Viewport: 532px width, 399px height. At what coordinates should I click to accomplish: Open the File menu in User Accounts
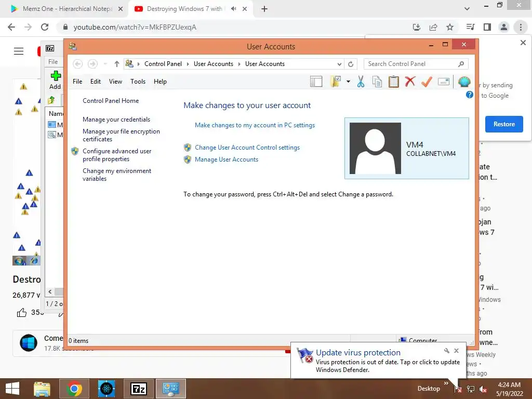(77, 82)
